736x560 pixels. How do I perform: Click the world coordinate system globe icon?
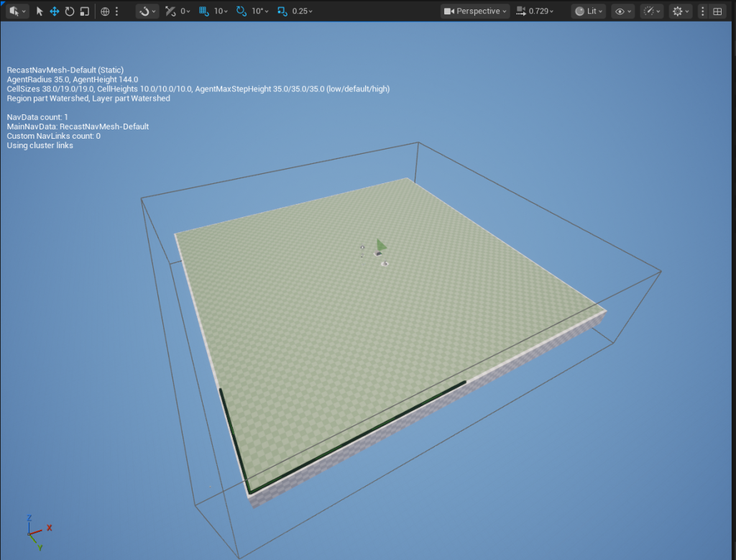(105, 12)
